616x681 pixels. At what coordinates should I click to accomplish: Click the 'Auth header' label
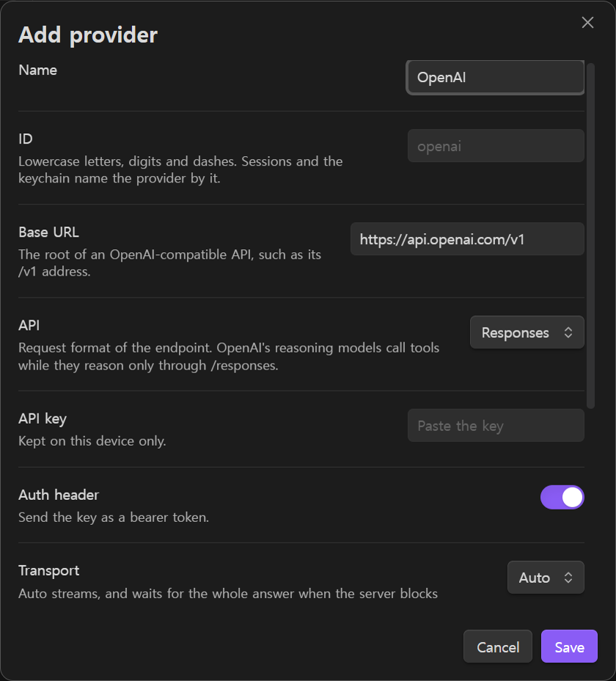click(59, 495)
